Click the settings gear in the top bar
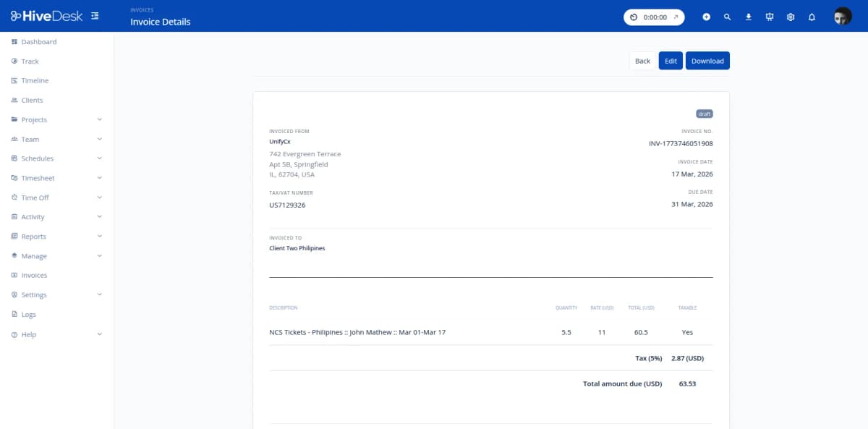 pyautogui.click(x=790, y=16)
